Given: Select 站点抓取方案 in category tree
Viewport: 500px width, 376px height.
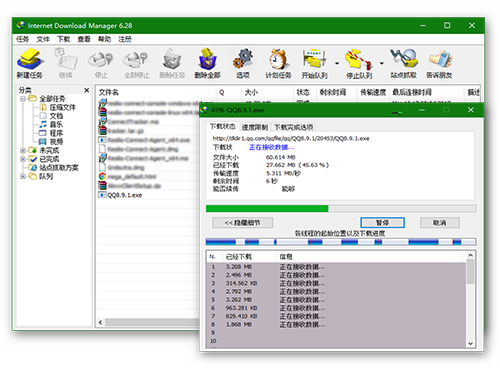Looking at the screenshot, I should click(53, 168).
